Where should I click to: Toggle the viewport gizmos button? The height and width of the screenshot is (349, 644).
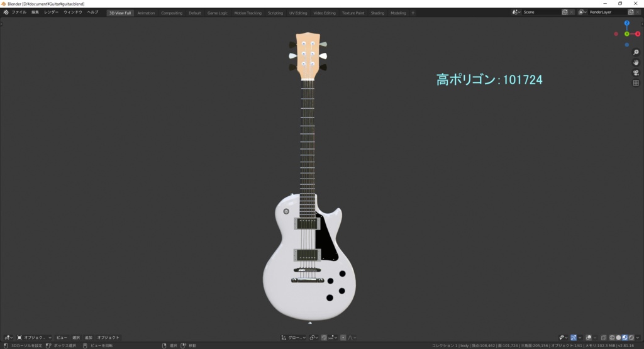[574, 338]
